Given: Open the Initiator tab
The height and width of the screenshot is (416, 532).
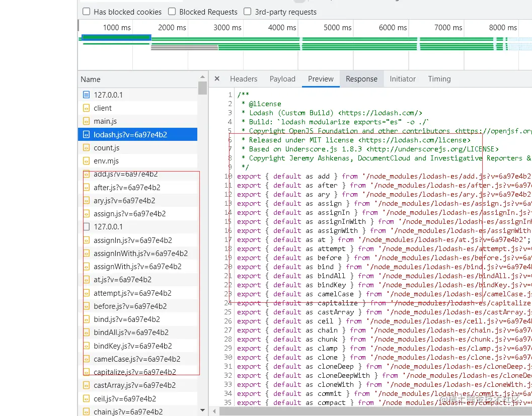Looking at the screenshot, I should [403, 79].
